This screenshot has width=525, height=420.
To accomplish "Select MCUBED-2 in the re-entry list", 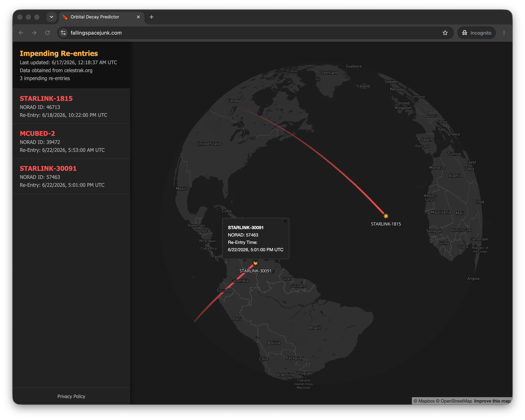I will click(71, 141).
